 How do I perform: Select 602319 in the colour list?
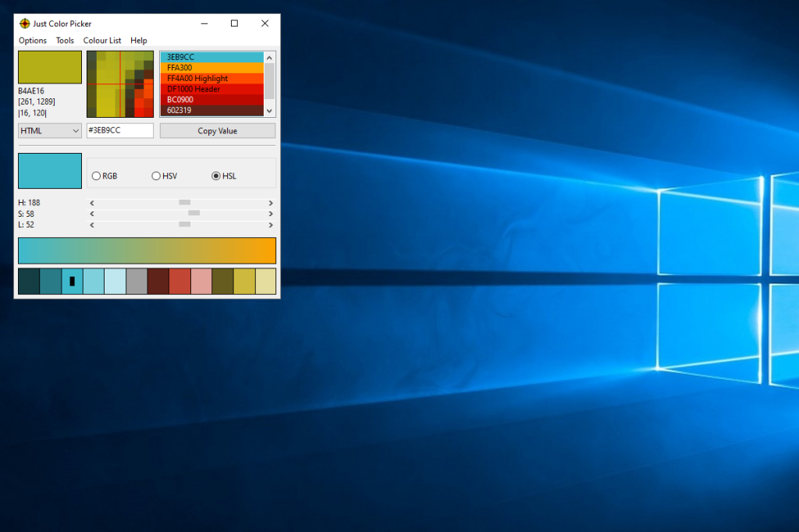212,111
